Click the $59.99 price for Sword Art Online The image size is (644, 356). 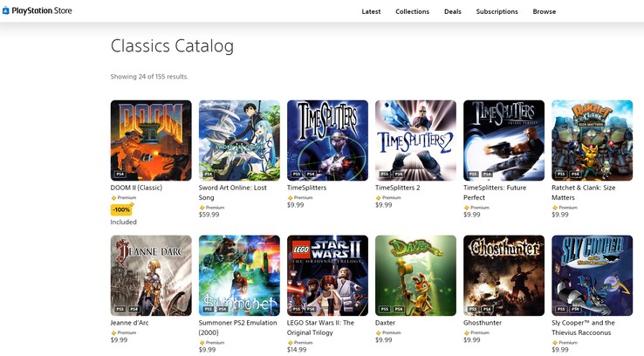point(209,215)
